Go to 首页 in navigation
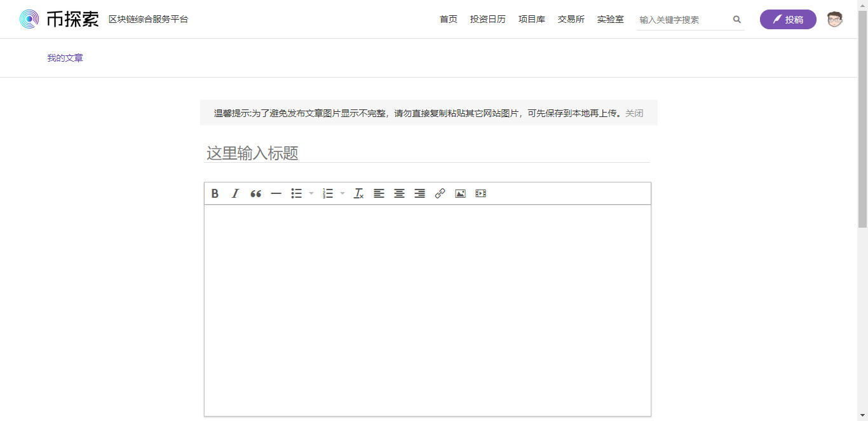Image resolution: width=868 pixels, height=421 pixels. click(x=449, y=19)
